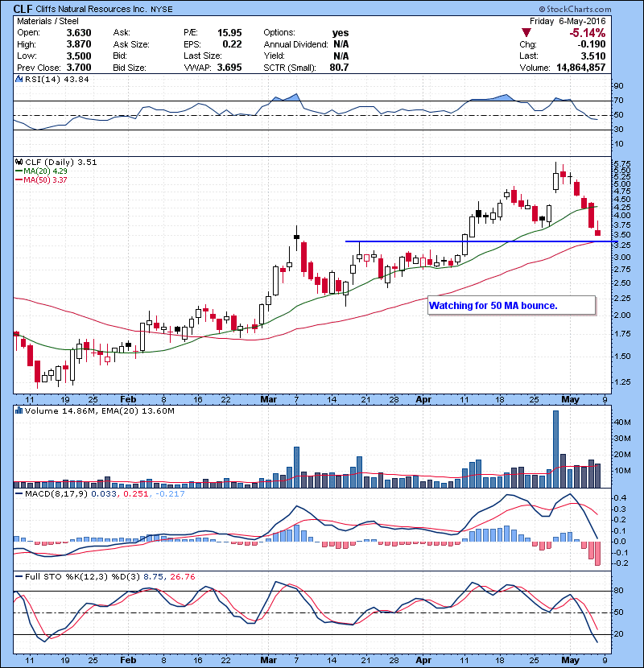644x668 pixels.
Task: Click the Full STO legend line marker
Action: click(x=19, y=576)
